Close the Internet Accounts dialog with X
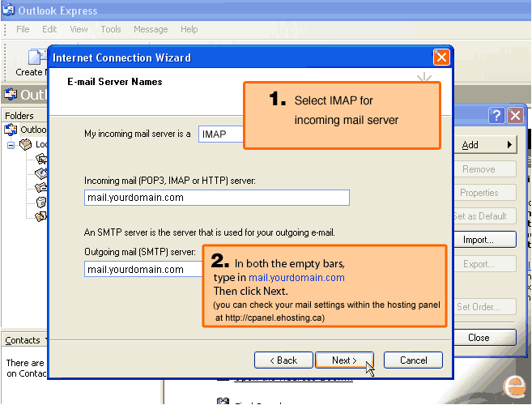 (x=515, y=116)
